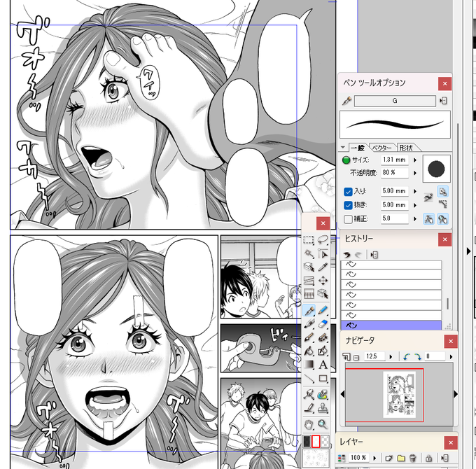This screenshot has height=469, width=476.
Task: Rotate view counterclockwise in navigator
Action: [407, 357]
